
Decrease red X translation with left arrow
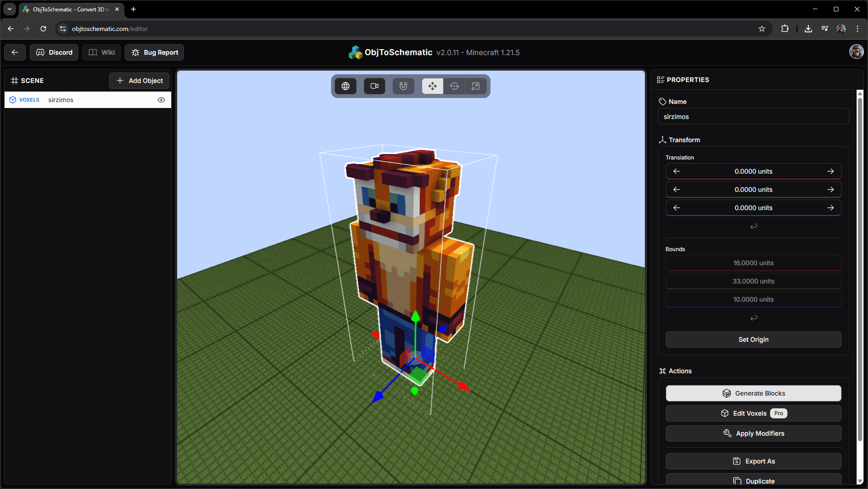click(x=677, y=171)
